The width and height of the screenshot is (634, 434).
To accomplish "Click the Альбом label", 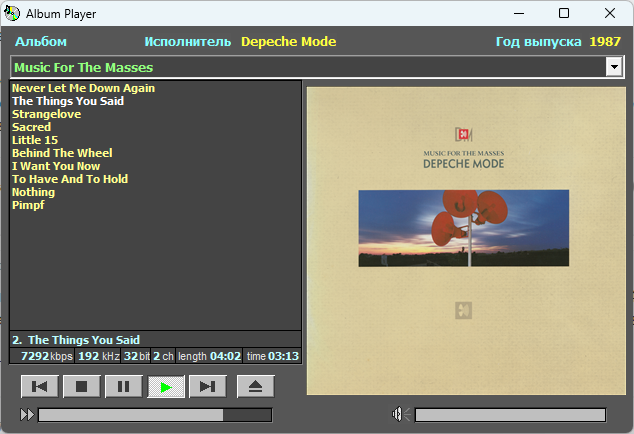I will coord(41,41).
